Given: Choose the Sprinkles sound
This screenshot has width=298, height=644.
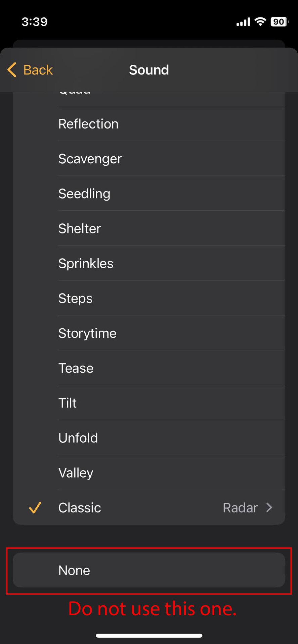Looking at the screenshot, I should pyautogui.click(x=86, y=263).
